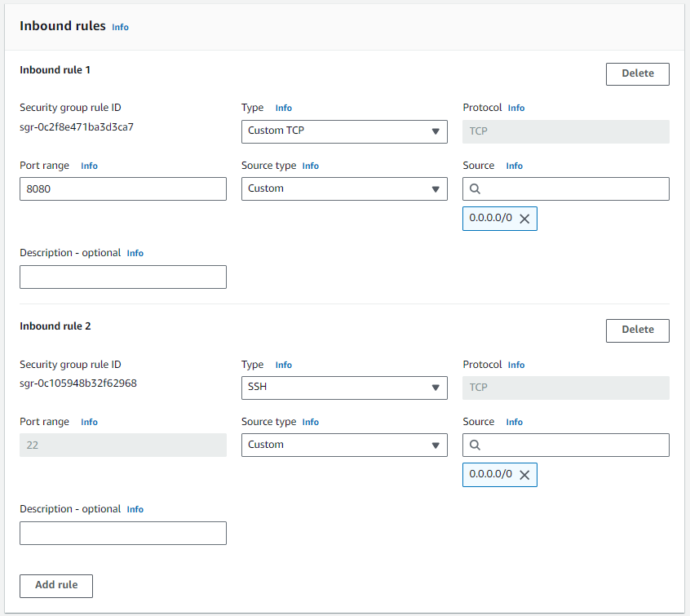Remove 0.0.0.0/0 source from rule 2

pyautogui.click(x=524, y=475)
